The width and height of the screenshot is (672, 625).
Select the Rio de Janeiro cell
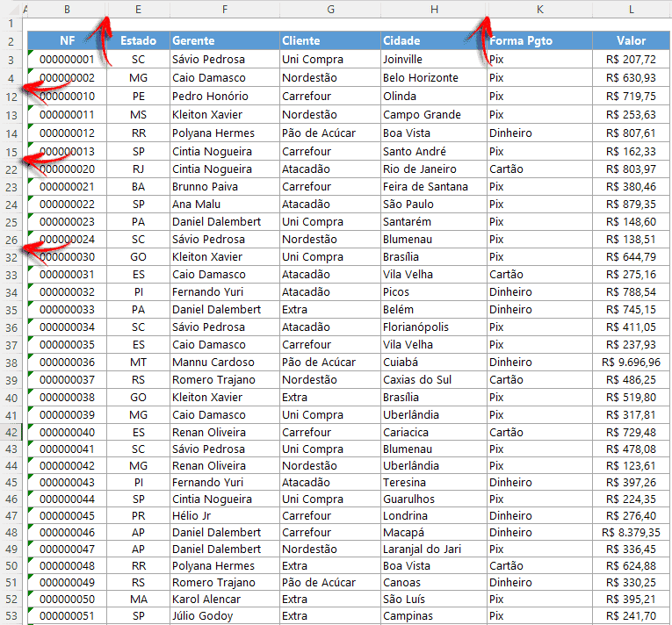click(434, 169)
